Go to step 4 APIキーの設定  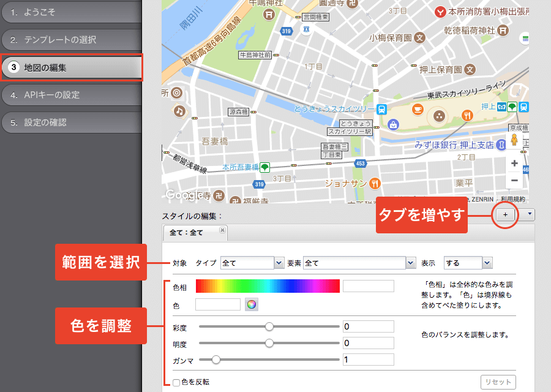tap(71, 95)
